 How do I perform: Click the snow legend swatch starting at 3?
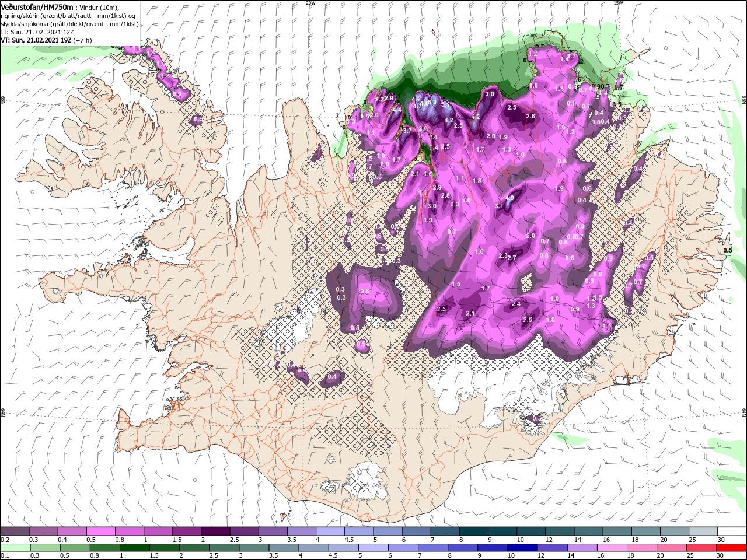272,531
